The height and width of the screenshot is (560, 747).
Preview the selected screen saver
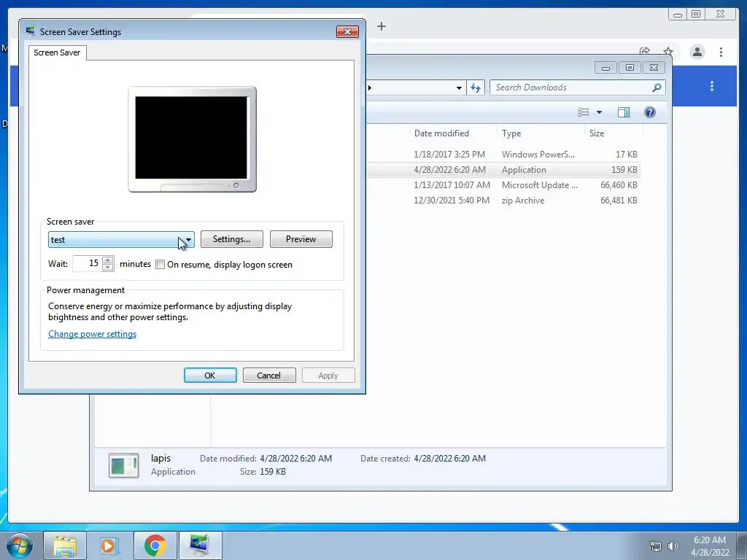coord(301,239)
